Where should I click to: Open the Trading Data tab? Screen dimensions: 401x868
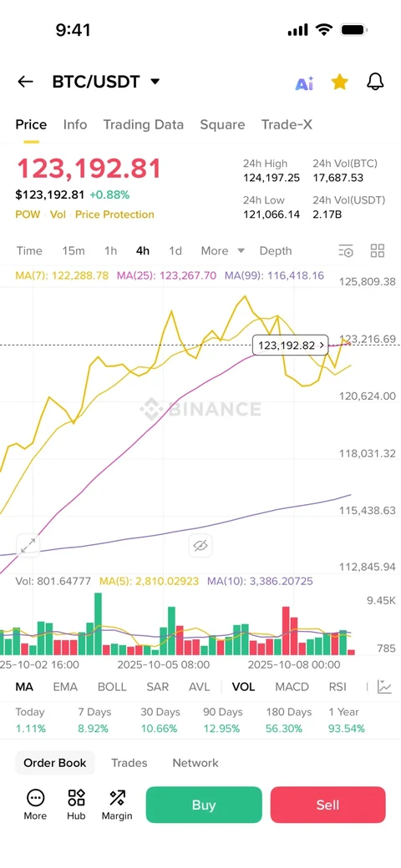pyautogui.click(x=144, y=124)
